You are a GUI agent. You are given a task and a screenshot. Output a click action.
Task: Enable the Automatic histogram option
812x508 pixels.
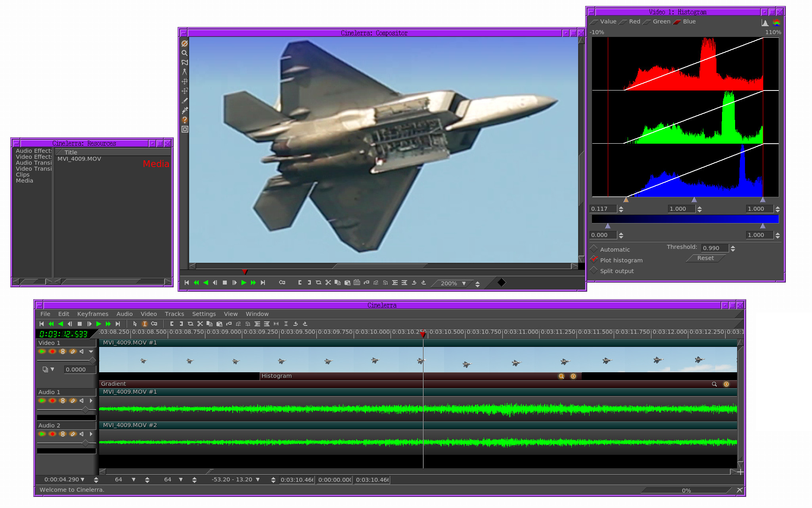(594, 249)
